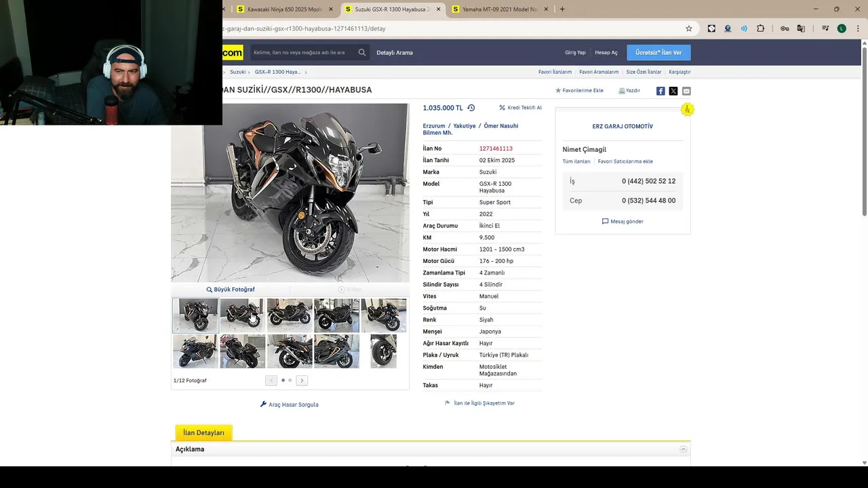Screen dimensions: 868x488
Task: Open a new browser tab
Action: tap(562, 9)
